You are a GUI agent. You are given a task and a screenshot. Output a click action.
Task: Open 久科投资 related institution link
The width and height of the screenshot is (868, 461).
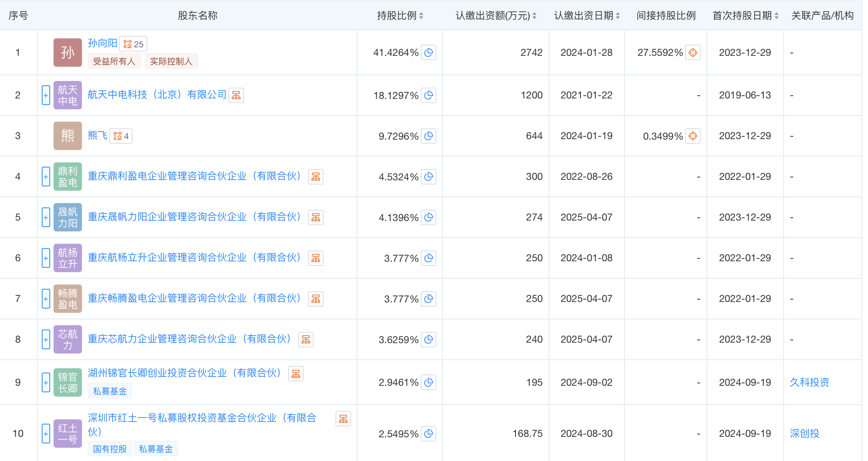[809, 382]
